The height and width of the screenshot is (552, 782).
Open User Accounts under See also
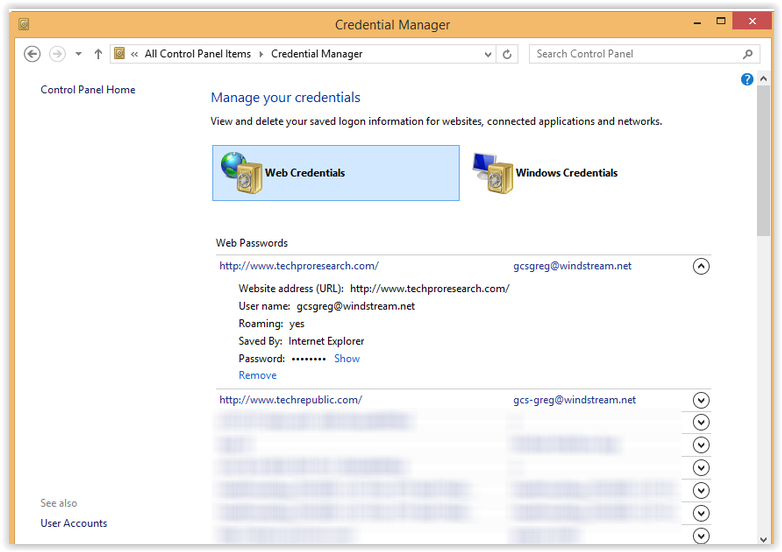coord(74,523)
